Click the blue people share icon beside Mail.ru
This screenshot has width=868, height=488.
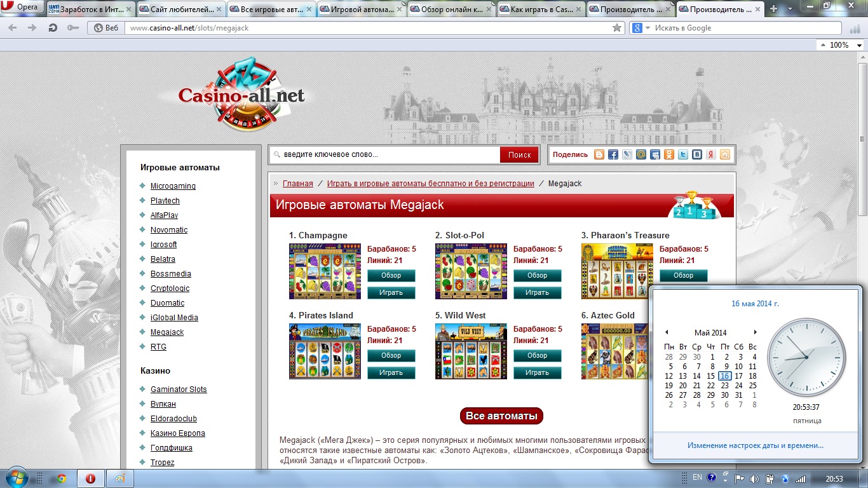tap(655, 154)
